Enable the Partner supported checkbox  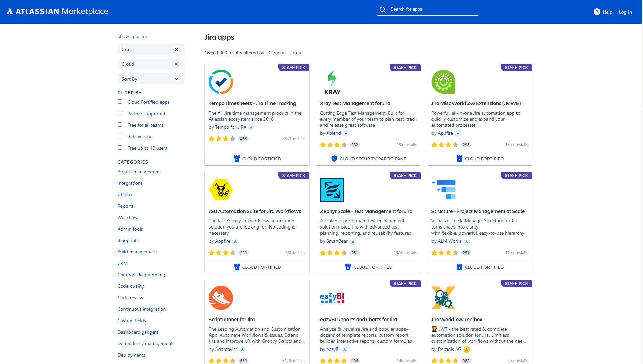coord(120,113)
